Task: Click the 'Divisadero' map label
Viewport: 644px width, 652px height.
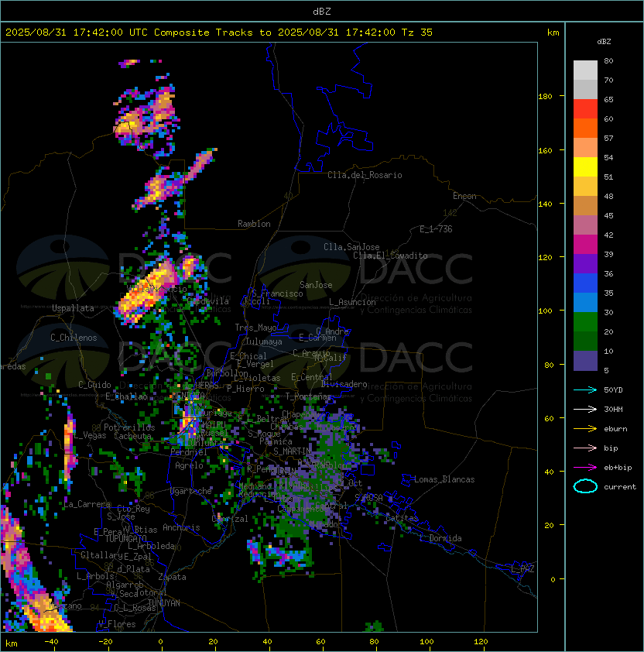Action: point(344,384)
